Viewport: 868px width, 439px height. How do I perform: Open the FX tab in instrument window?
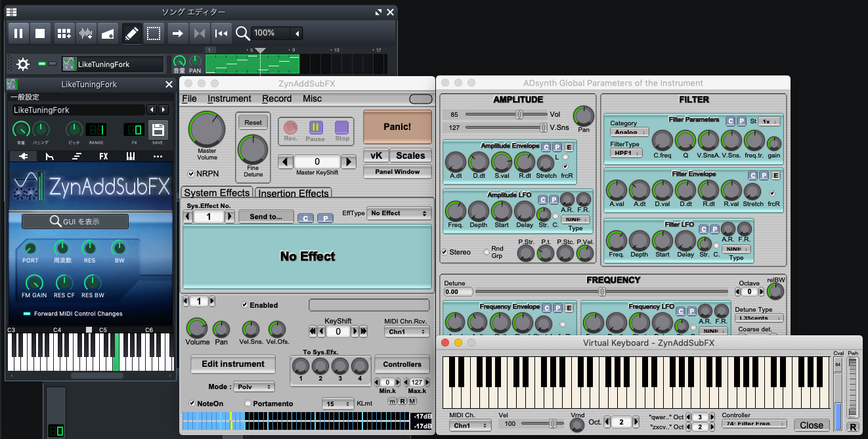point(104,156)
